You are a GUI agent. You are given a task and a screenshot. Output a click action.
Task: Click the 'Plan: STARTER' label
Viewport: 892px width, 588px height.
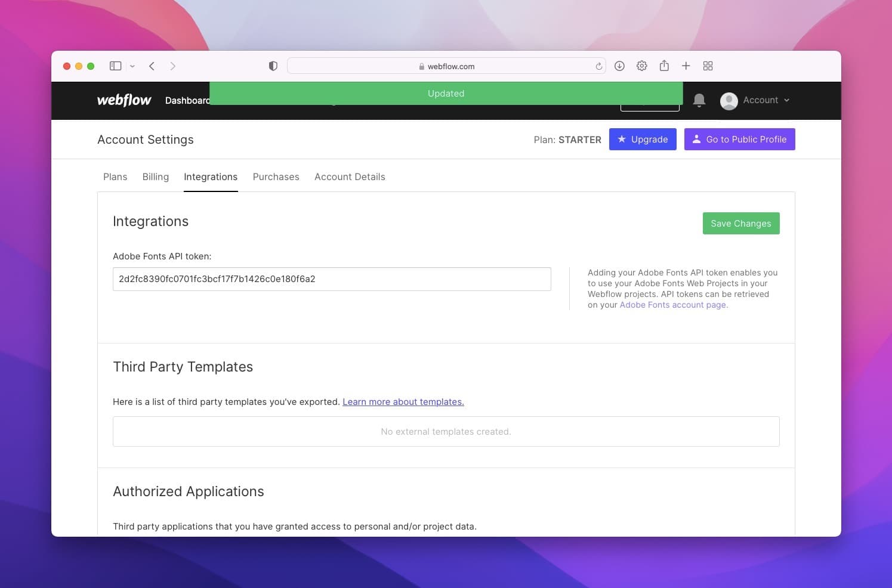coord(567,140)
